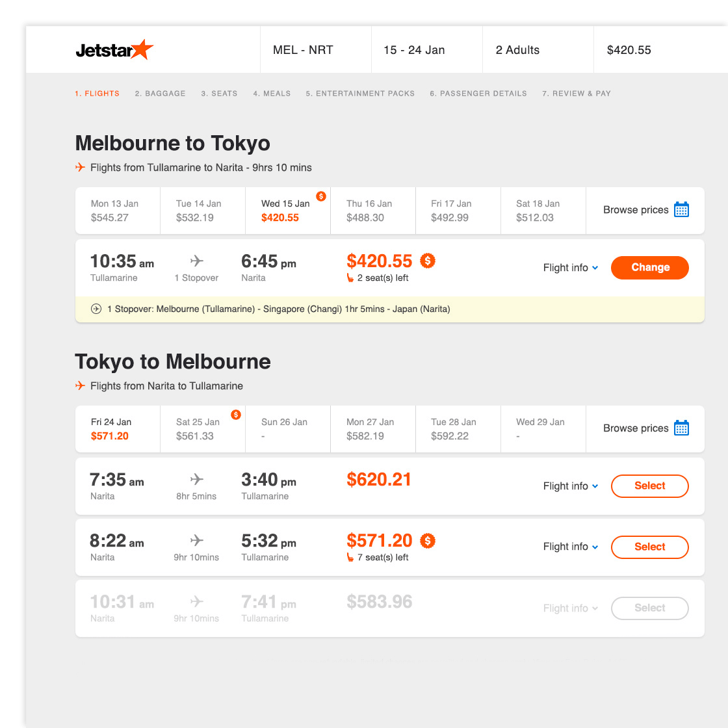The width and height of the screenshot is (728, 728).
Task: Click the seat icon by 2 seat(s) left
Action: click(350, 278)
